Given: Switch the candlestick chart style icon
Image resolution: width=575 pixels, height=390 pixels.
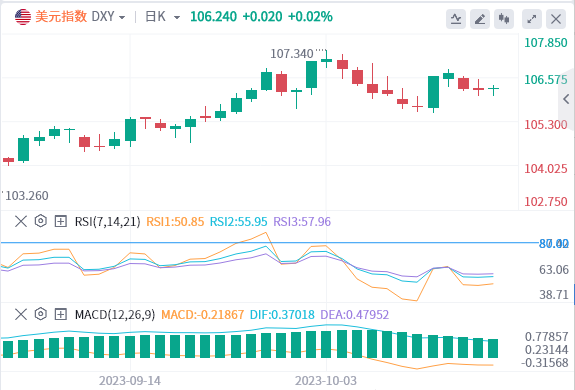Looking at the screenshot, I should click(x=504, y=19).
